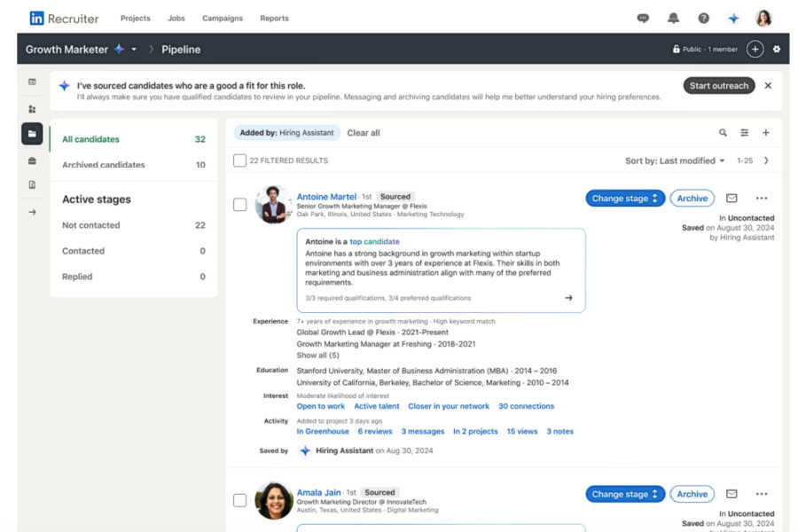Open the sidebar briefcase jobs icon

click(32, 160)
